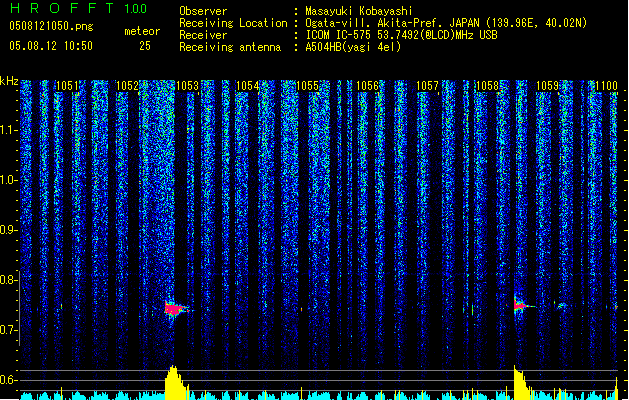Click the 1058 time marker

pos(487,86)
